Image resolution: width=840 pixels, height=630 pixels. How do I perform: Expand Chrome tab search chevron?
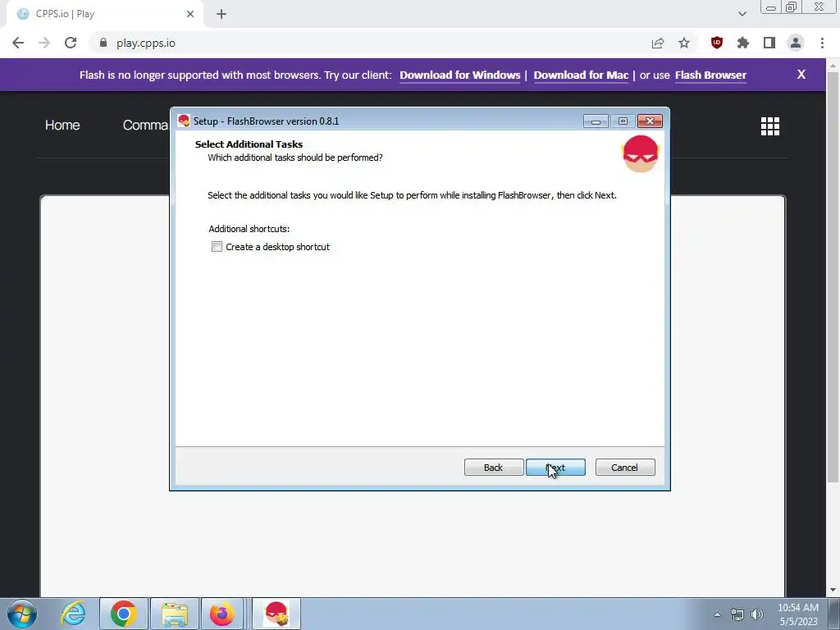[742, 14]
